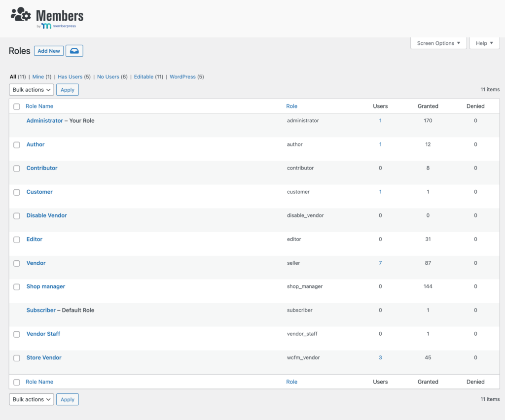Click the Members logo icon

(x=21, y=15)
